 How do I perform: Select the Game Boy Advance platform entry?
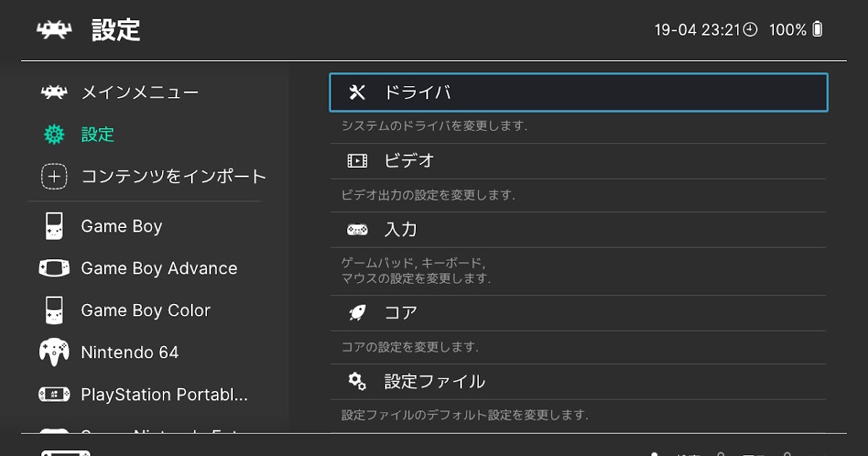click(x=158, y=269)
